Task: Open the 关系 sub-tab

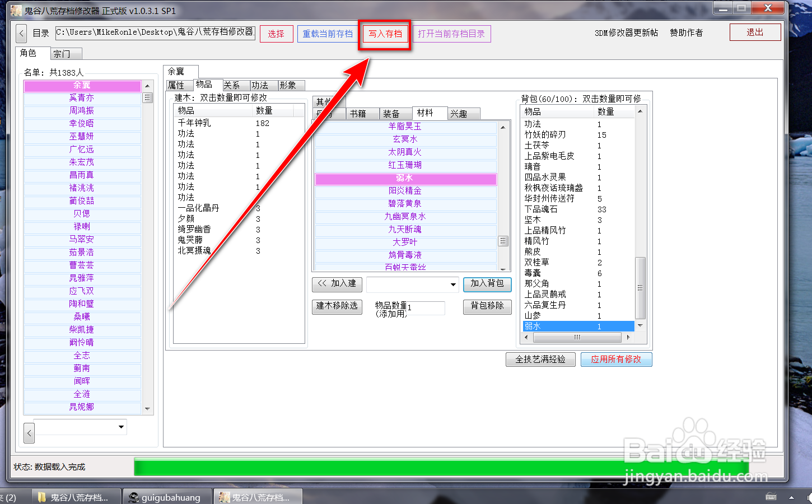Action: coord(236,85)
